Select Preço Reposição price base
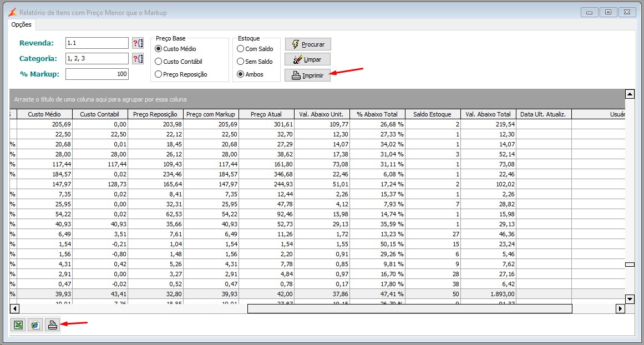The image size is (644, 345). [181, 74]
